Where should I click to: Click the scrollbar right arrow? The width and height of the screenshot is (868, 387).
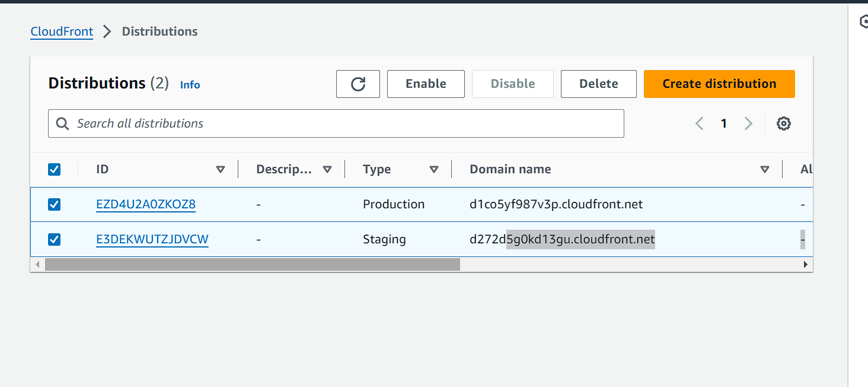pyautogui.click(x=806, y=264)
